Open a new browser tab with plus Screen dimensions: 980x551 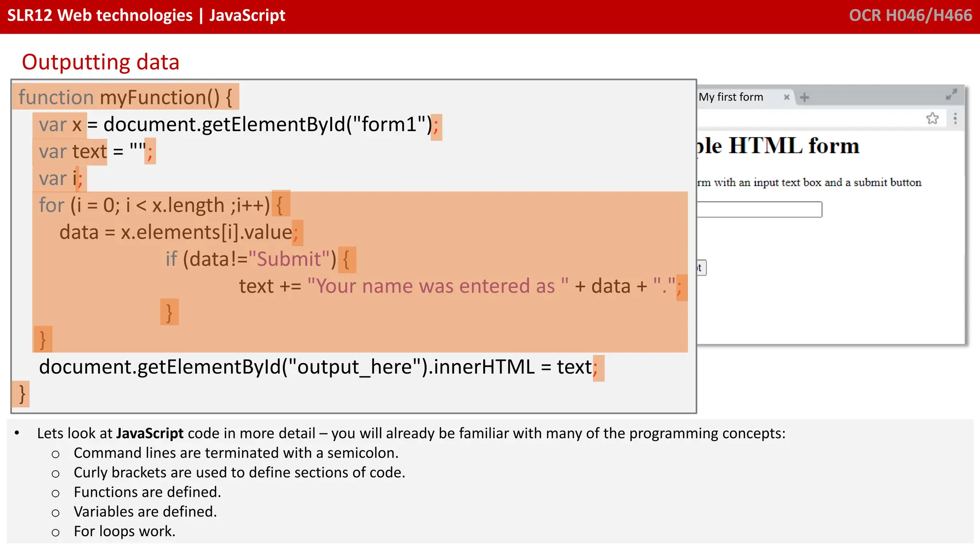[x=804, y=98]
